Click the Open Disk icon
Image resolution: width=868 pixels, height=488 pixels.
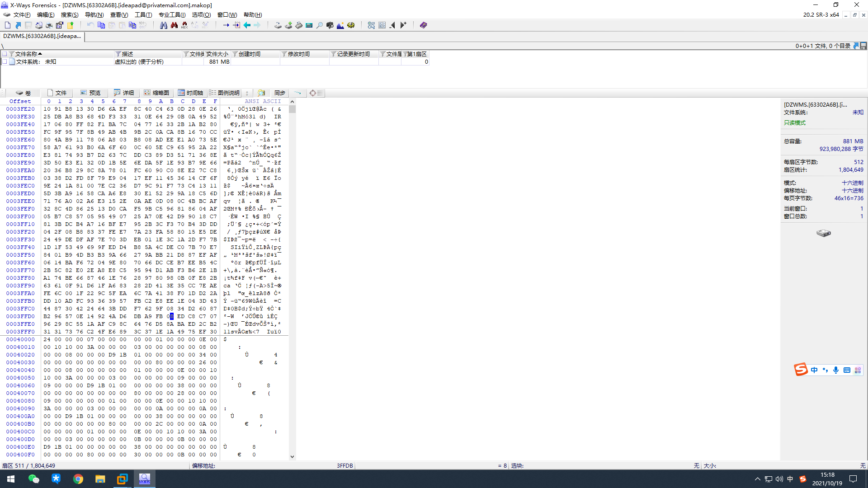[278, 25]
